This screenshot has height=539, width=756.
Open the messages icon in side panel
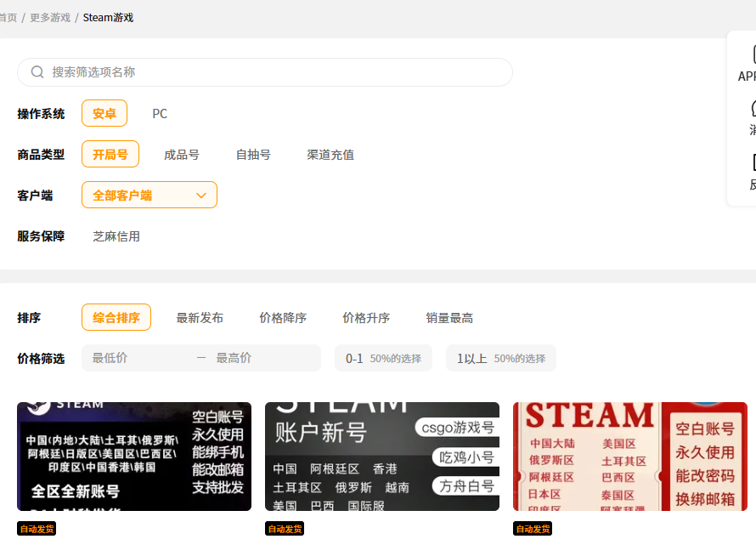tap(753, 108)
